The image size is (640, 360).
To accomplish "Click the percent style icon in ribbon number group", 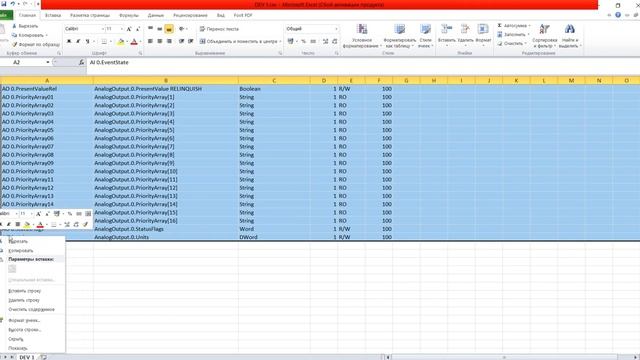I will [303, 41].
